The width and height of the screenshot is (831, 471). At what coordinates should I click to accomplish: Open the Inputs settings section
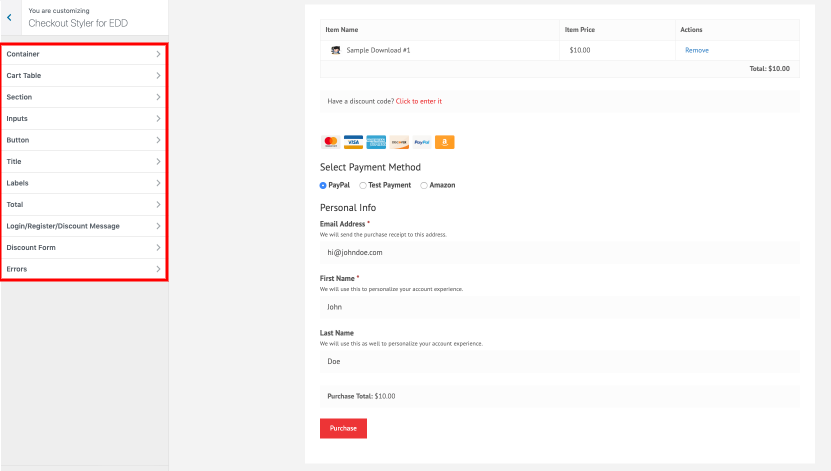tap(84, 119)
